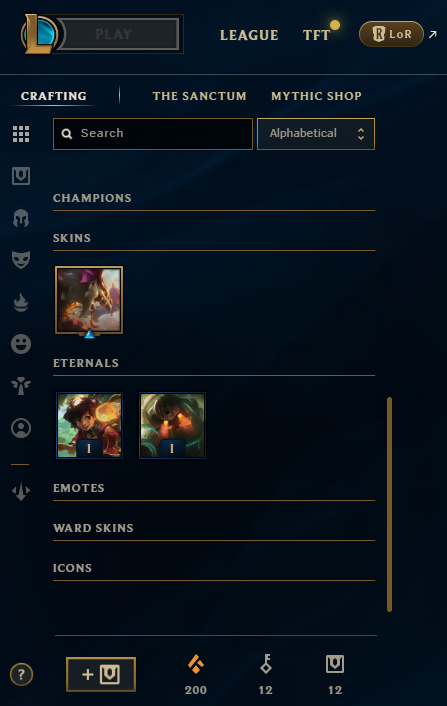Open the help question mark icon
This screenshot has height=706, width=447.
[x=21, y=674]
